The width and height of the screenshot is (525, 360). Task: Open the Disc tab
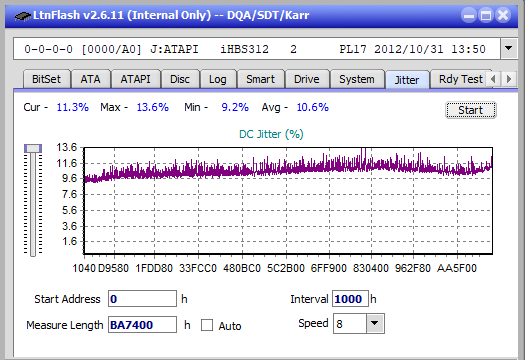[x=180, y=79]
